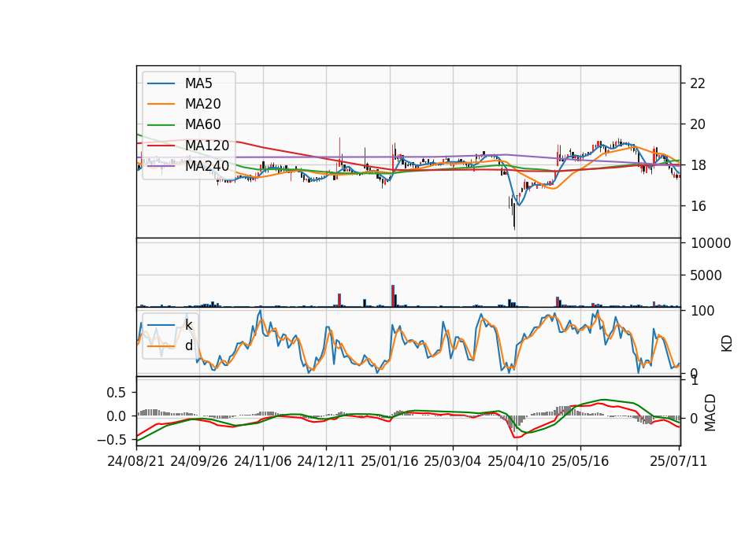Screen dimensions: 756x543
Task: Click the tallest volume bar near 25/01/16
Action: 393,296
